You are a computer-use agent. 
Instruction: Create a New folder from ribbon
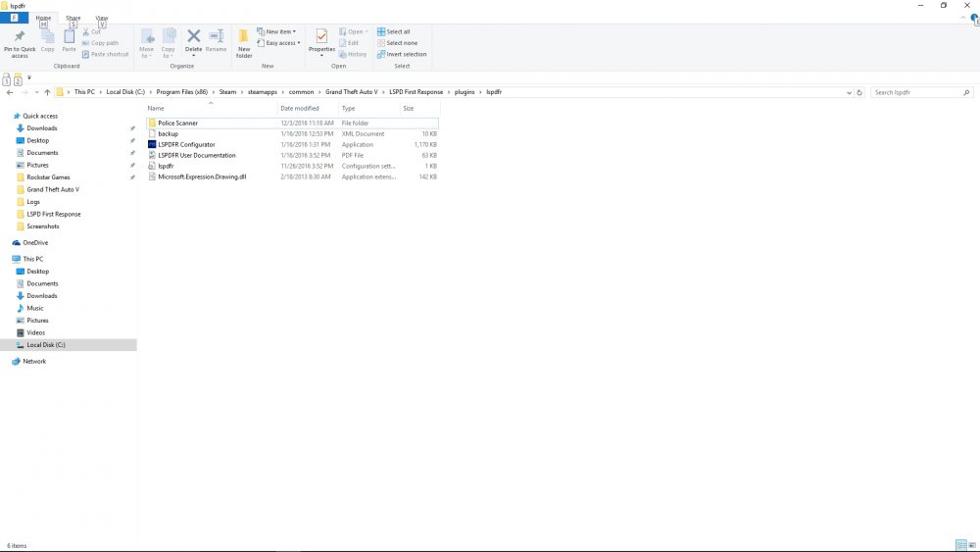pos(244,42)
